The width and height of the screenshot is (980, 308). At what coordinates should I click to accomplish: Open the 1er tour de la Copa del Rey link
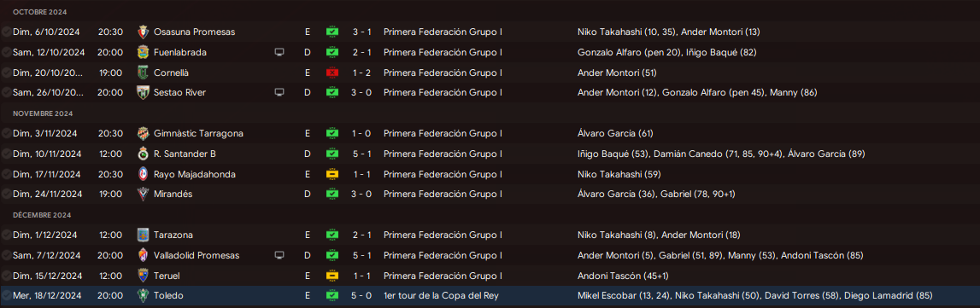441,295
